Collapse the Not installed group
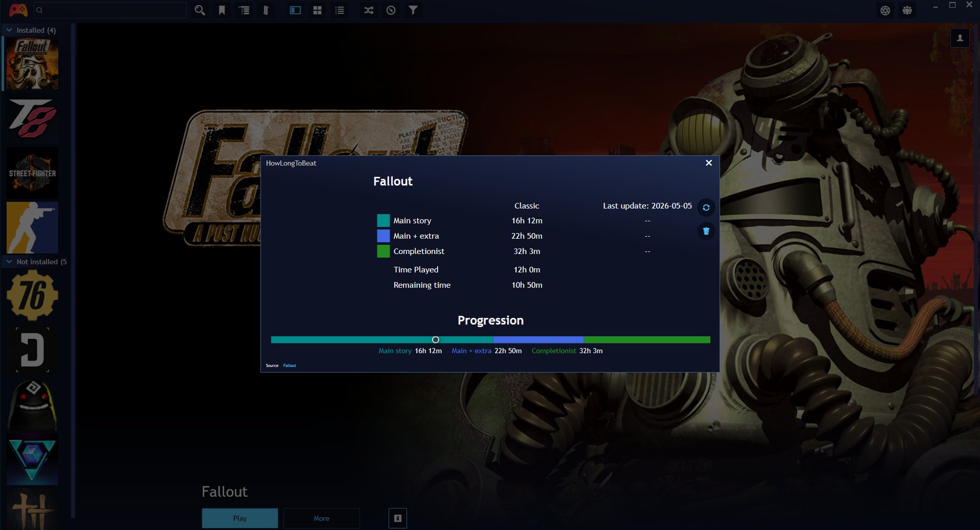This screenshot has height=530, width=980. coord(9,262)
